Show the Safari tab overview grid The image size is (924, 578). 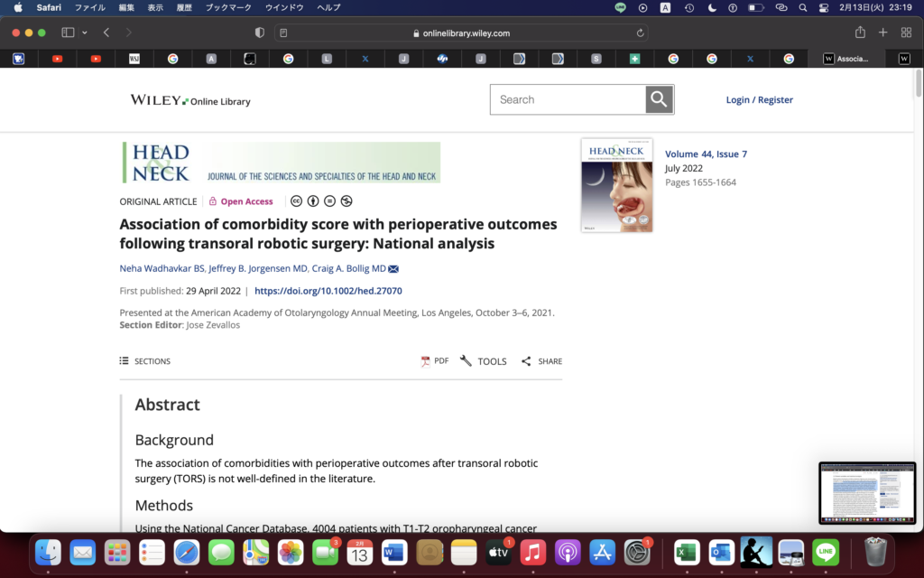tap(906, 33)
